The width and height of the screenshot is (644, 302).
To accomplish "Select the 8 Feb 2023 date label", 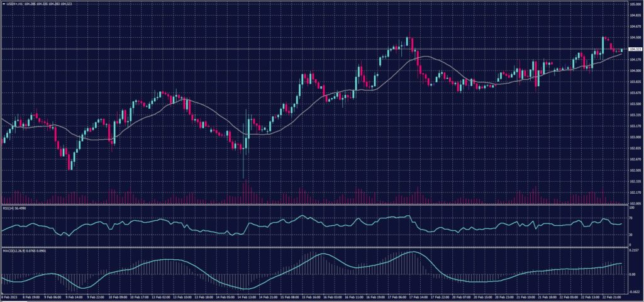I will [x=11, y=296].
